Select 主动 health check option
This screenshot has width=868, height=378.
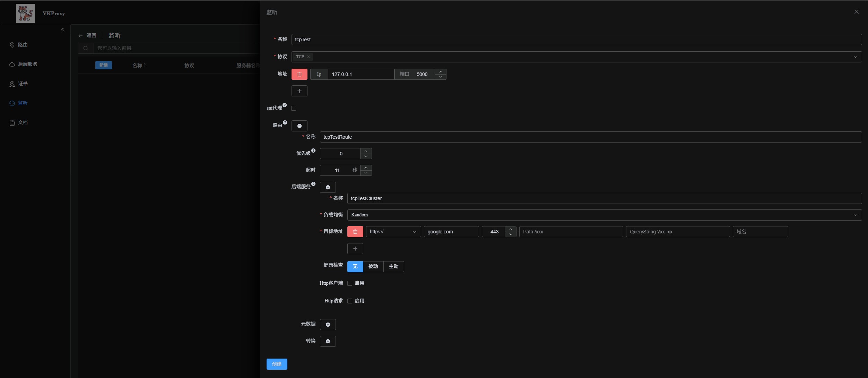(x=394, y=266)
